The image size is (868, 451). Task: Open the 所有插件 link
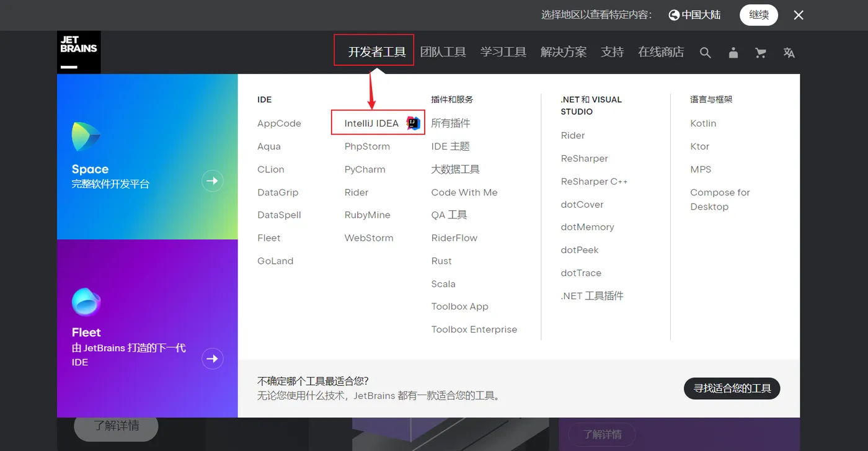point(451,123)
